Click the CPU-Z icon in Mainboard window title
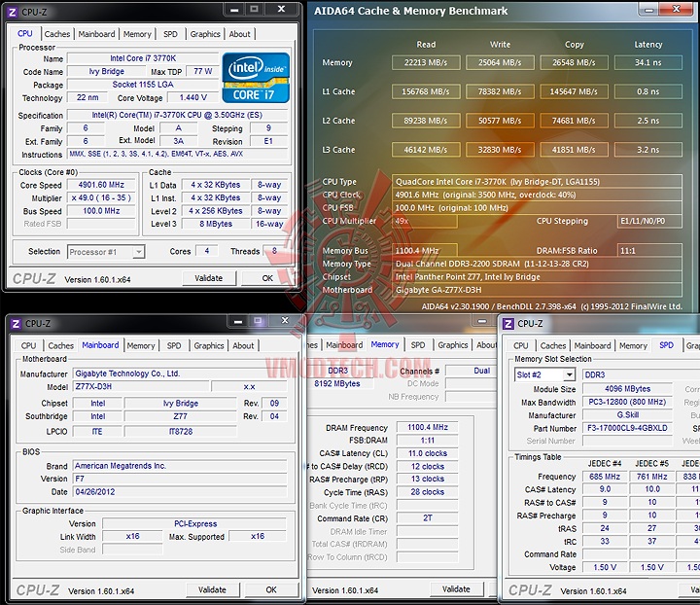This screenshot has width=700, height=605. tap(17, 324)
